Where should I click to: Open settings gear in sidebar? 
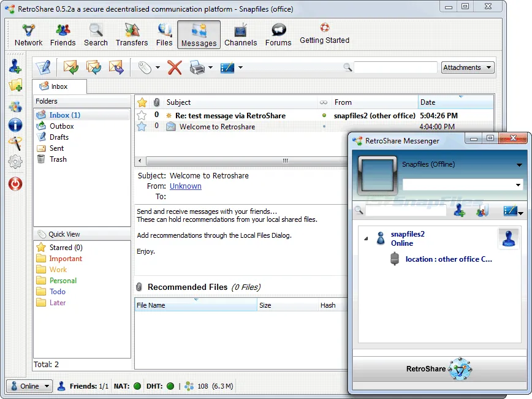coord(15,162)
